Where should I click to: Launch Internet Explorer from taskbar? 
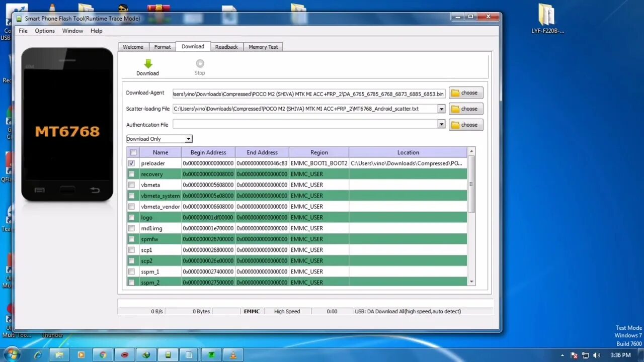coord(38,355)
